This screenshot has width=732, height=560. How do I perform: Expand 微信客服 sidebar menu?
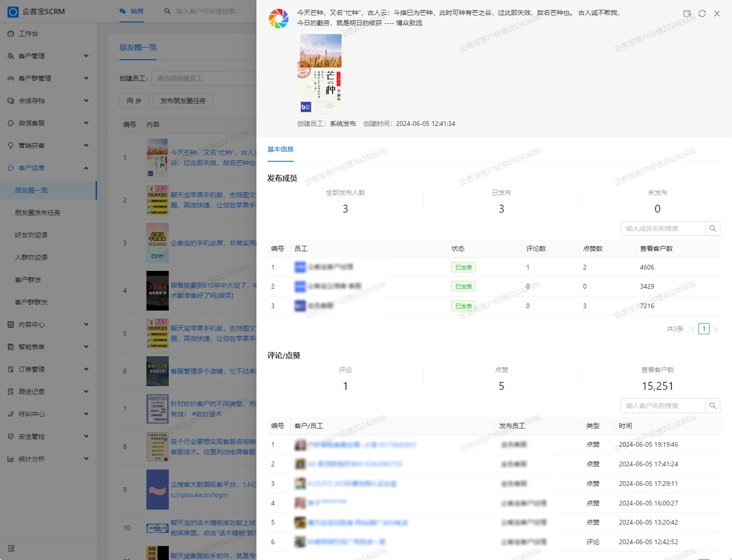[x=48, y=123]
